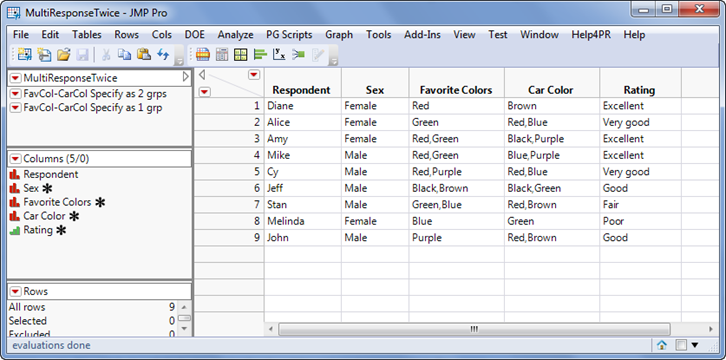The height and width of the screenshot is (360, 726).
Task: Click the Fit Model arrow-to-box icon
Action: [x=299, y=55]
